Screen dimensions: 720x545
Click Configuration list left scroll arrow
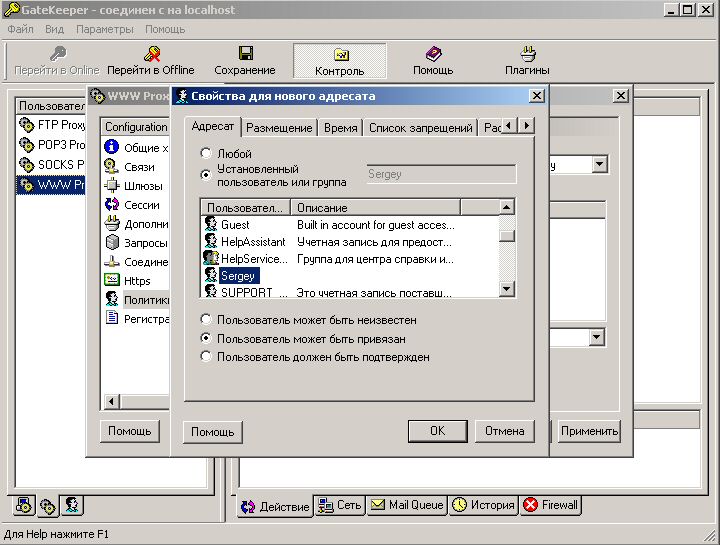111,401
